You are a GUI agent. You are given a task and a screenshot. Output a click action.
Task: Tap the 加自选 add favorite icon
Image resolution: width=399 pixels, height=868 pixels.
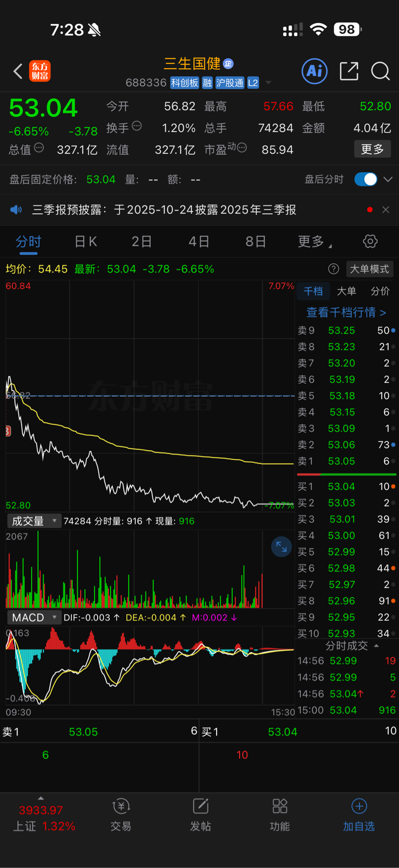click(x=359, y=815)
